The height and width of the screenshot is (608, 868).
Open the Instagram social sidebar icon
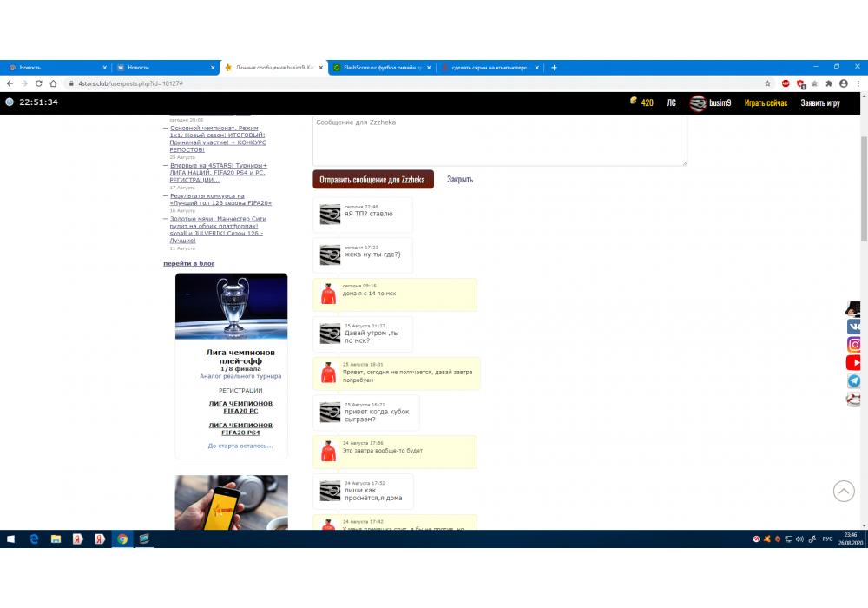[854, 345]
